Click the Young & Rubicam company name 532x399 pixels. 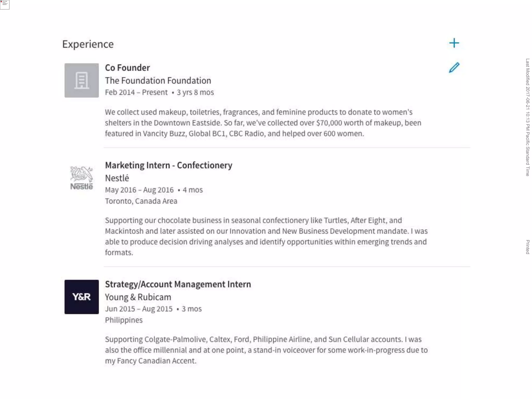[138, 297]
